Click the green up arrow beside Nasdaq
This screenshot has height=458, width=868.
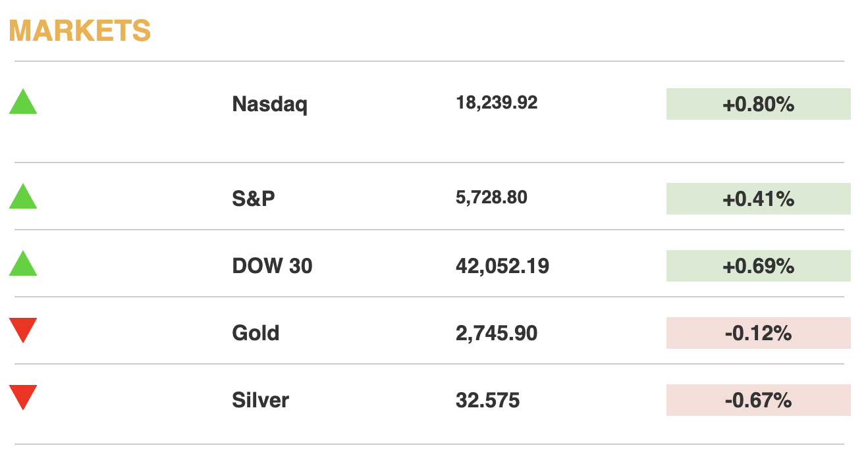click(x=23, y=104)
